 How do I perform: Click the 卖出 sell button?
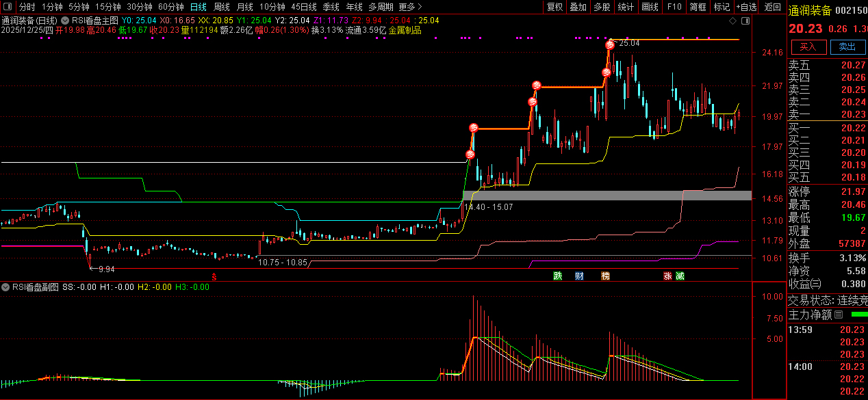click(x=847, y=46)
